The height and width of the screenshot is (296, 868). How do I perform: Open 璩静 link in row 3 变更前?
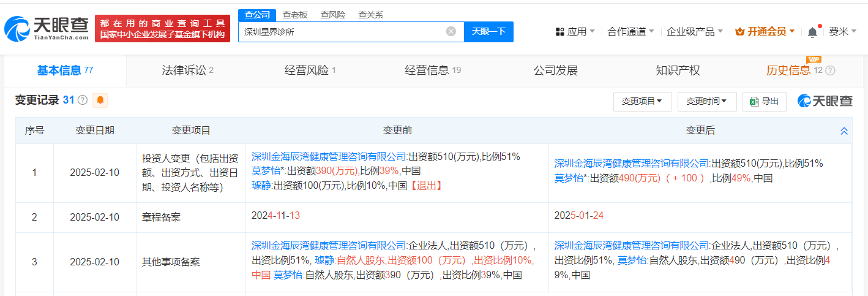tap(324, 260)
